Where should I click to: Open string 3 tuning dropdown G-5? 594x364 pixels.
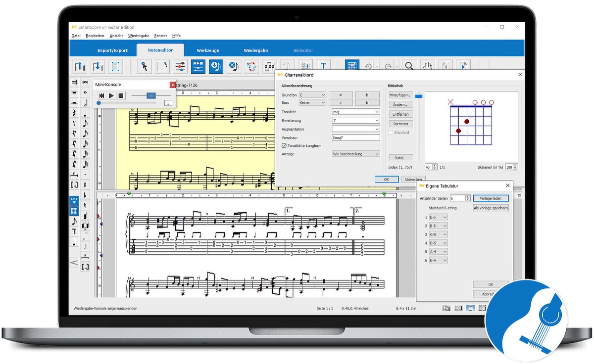coord(439,234)
